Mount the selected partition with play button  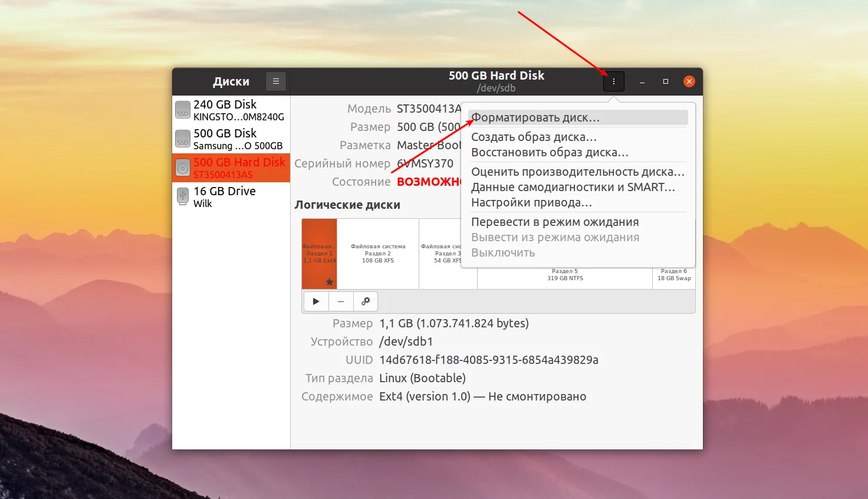316,301
